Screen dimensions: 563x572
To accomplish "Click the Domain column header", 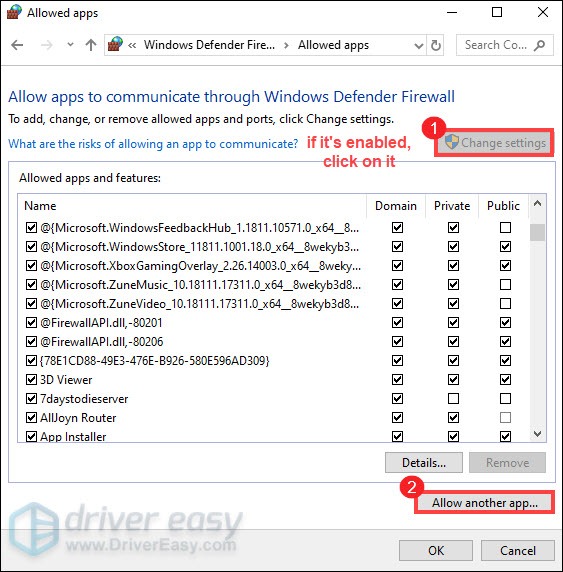I will tap(396, 206).
